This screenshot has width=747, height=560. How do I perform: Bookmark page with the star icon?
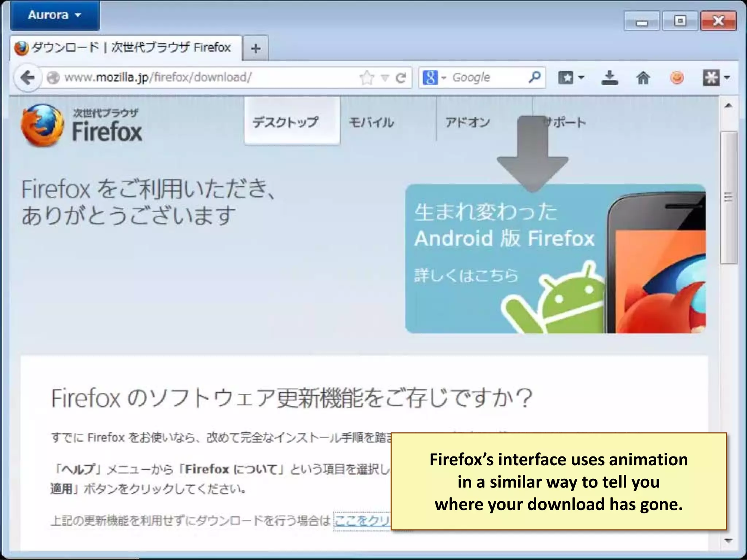pyautogui.click(x=367, y=78)
